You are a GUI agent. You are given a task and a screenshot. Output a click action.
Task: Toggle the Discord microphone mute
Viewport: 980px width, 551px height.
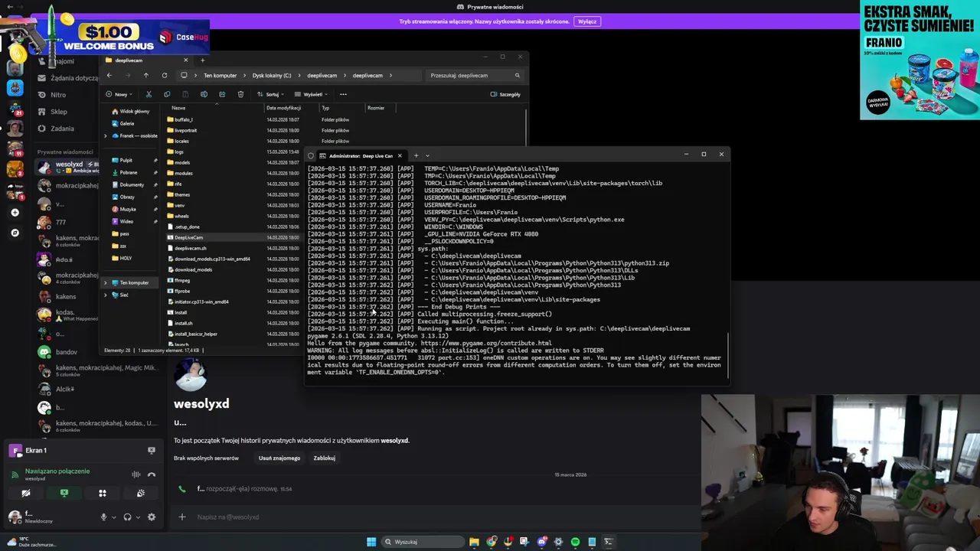[x=103, y=517]
